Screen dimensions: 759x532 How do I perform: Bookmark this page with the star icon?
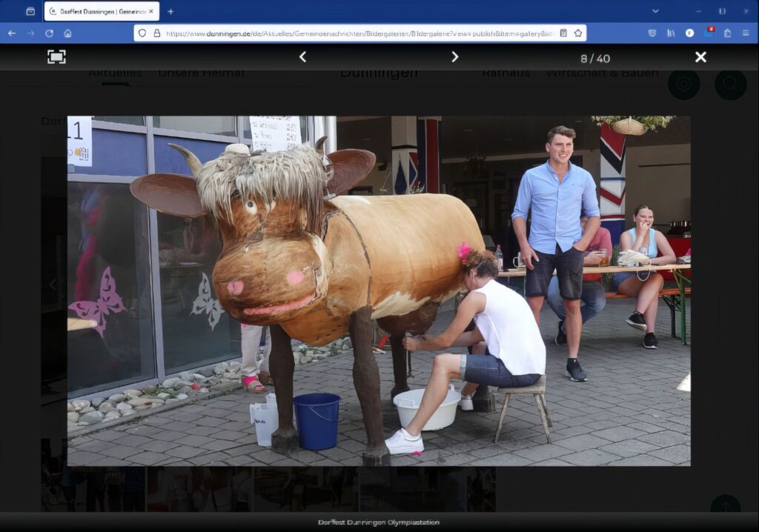[577, 33]
